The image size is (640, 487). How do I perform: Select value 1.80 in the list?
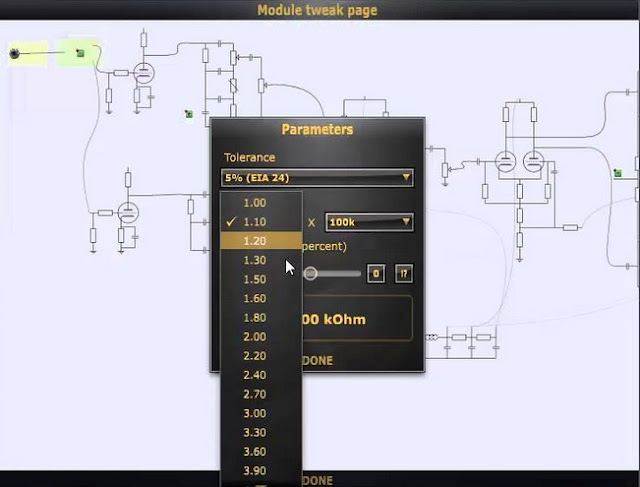click(261, 318)
